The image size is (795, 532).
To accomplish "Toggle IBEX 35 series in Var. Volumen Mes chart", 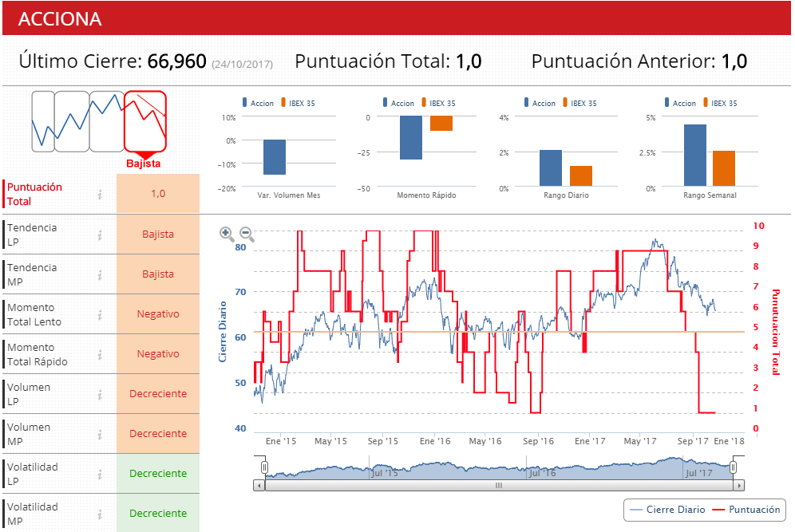I will pyautogui.click(x=299, y=103).
